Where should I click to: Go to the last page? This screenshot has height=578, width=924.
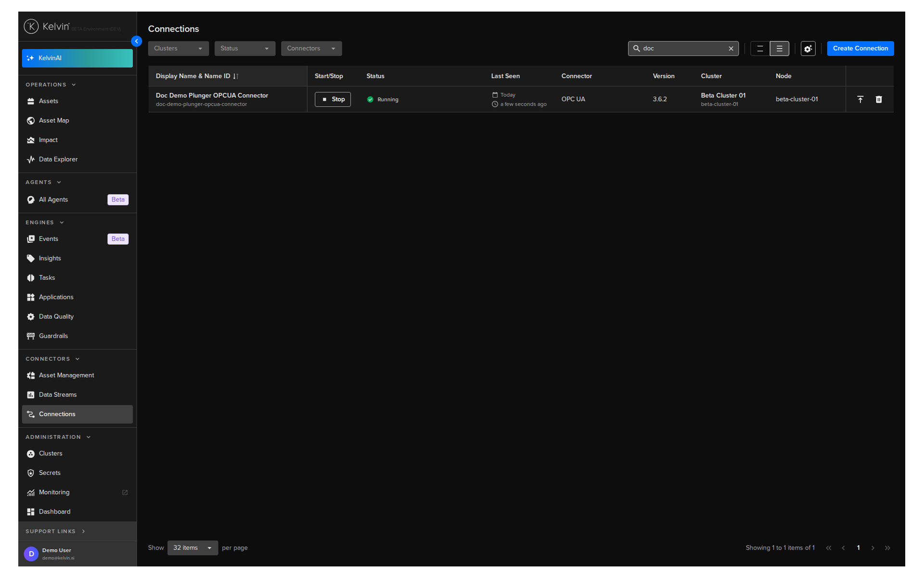(x=887, y=548)
